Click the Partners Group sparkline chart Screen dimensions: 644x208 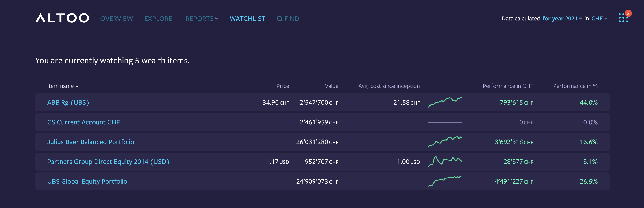[444, 162]
